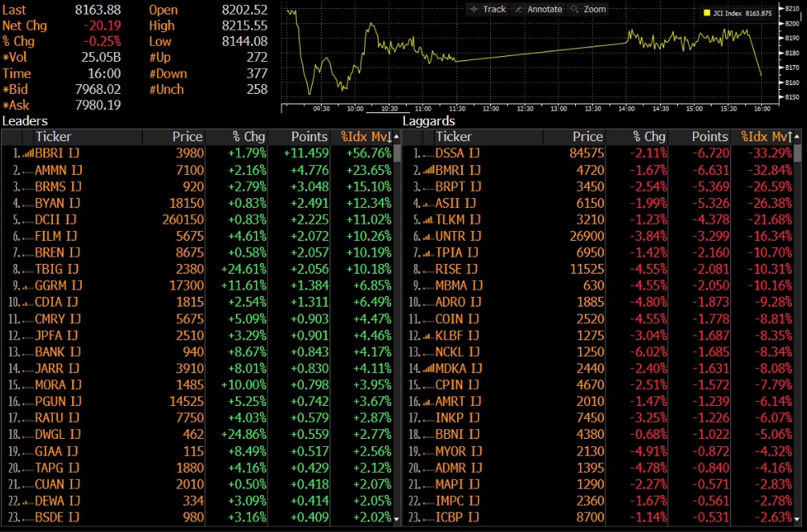Click the Track crosshair icon on chart
The image size is (807, 532).
tap(474, 10)
